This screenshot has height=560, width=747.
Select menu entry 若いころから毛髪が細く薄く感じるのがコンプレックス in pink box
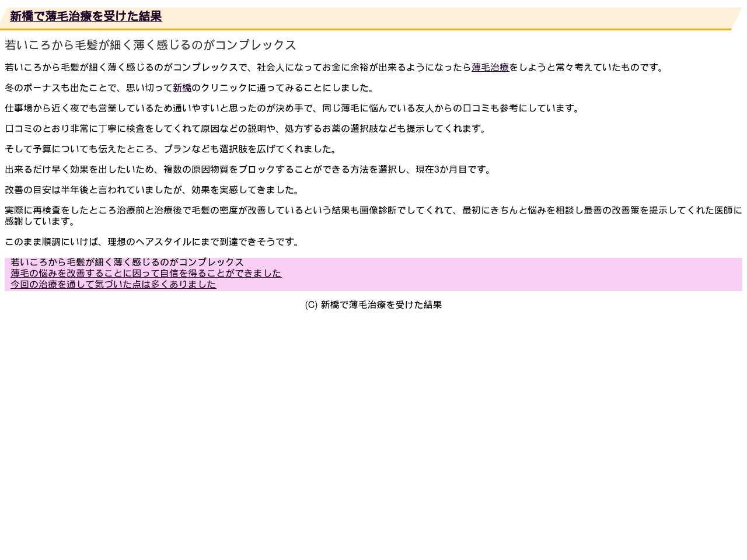(127, 262)
